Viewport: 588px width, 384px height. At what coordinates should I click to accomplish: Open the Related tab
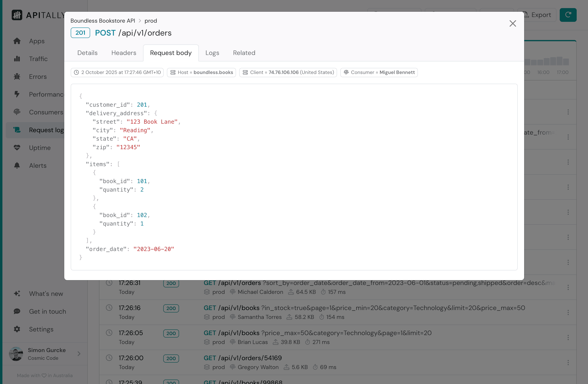244,53
